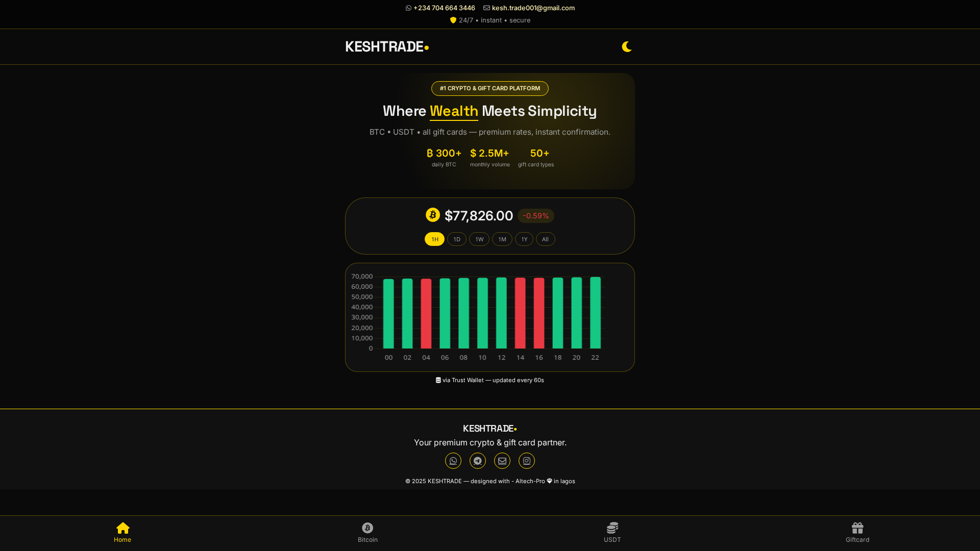This screenshot has height=551, width=980.
Task: Click the footer KESHTRADE logo
Action: pos(490,429)
